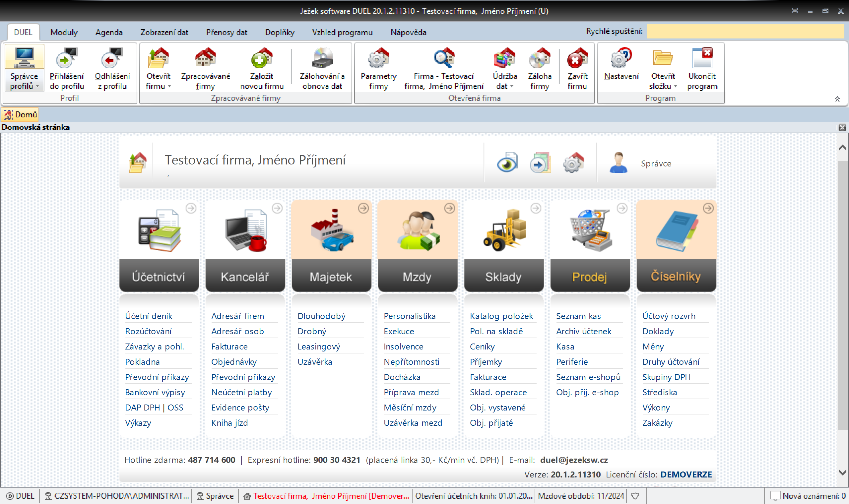This screenshot has width=849, height=504.
Task: Close the Domovská stránka panel
Action: pyautogui.click(x=842, y=127)
